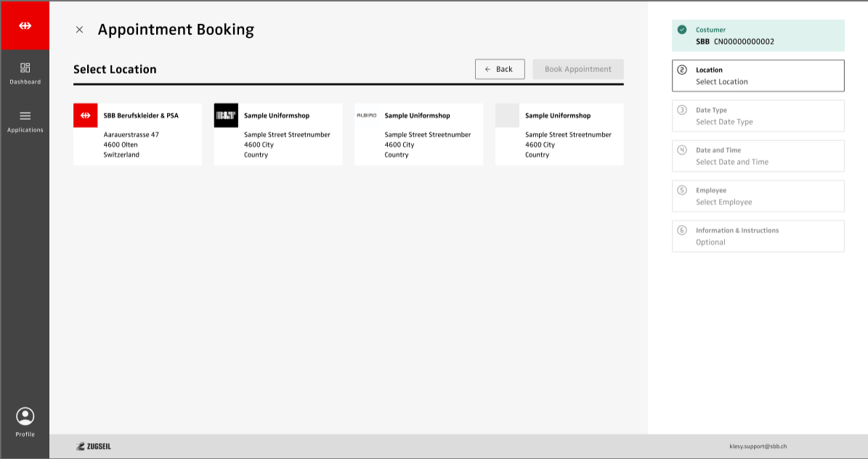This screenshot has height=459, width=868.
Task: Click the blank gray shop logo placeholder
Action: (507, 115)
